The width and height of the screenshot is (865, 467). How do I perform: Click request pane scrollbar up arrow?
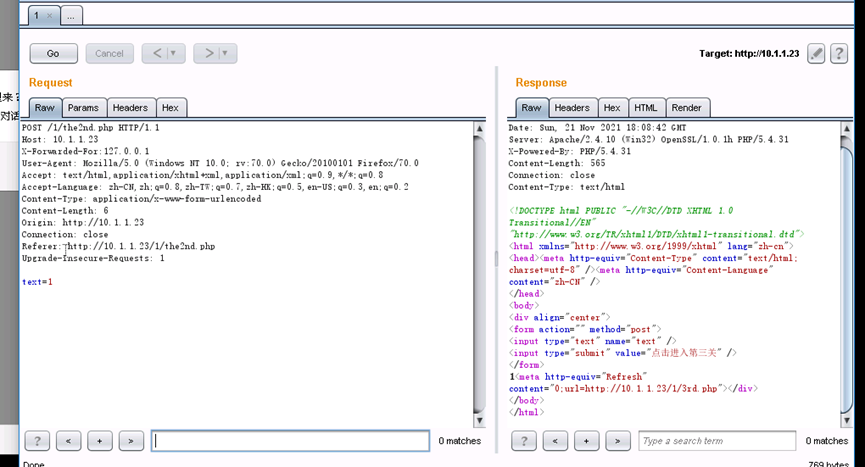479,128
